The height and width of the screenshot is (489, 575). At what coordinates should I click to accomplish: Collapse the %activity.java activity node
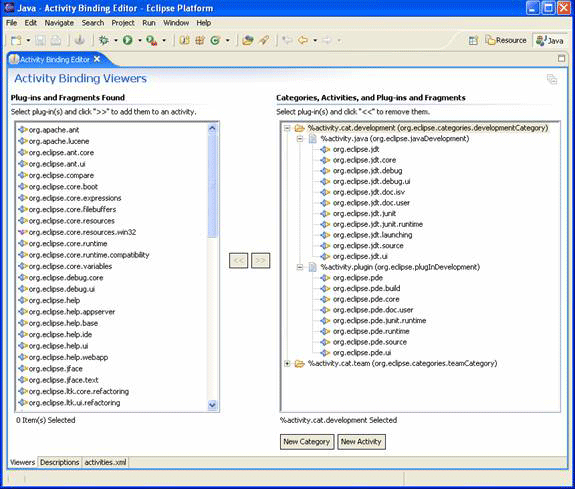coord(300,139)
